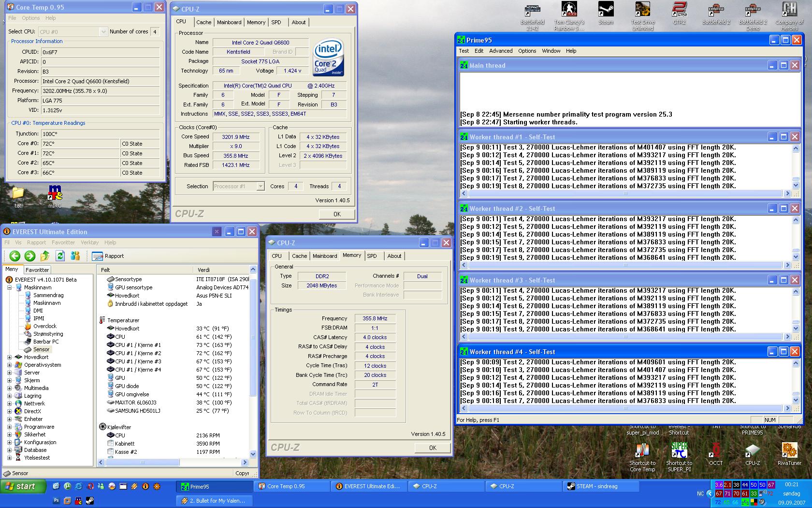Open Verktøy menu in EVEREST
The image size is (812, 508).
pyautogui.click(x=89, y=242)
